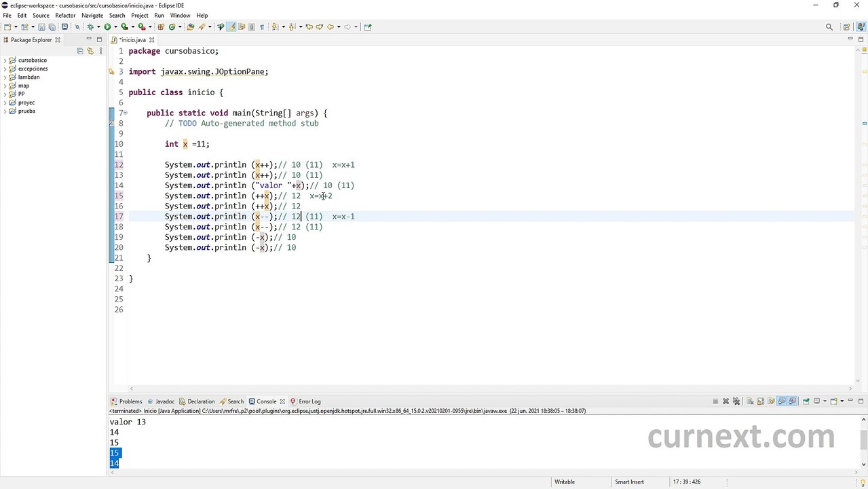Collapse the main method fold marker on line 7
This screenshot has width=868, height=489.
pos(125,113)
